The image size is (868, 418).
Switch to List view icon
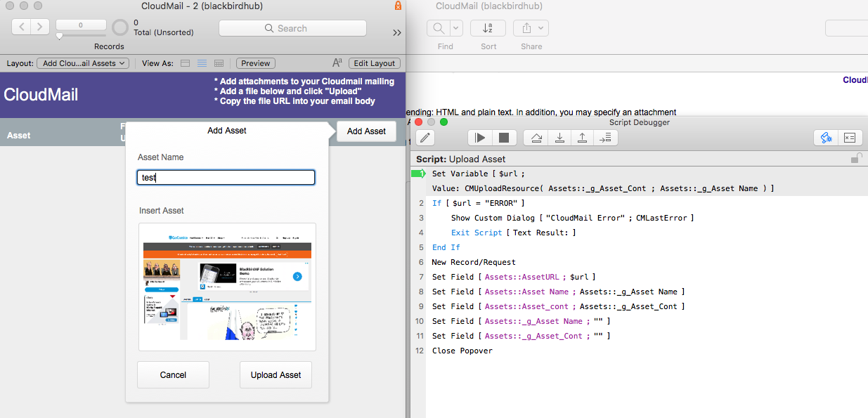pos(202,63)
